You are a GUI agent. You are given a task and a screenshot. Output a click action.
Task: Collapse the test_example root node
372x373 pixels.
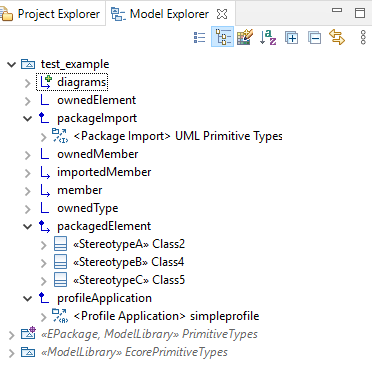click(12, 64)
